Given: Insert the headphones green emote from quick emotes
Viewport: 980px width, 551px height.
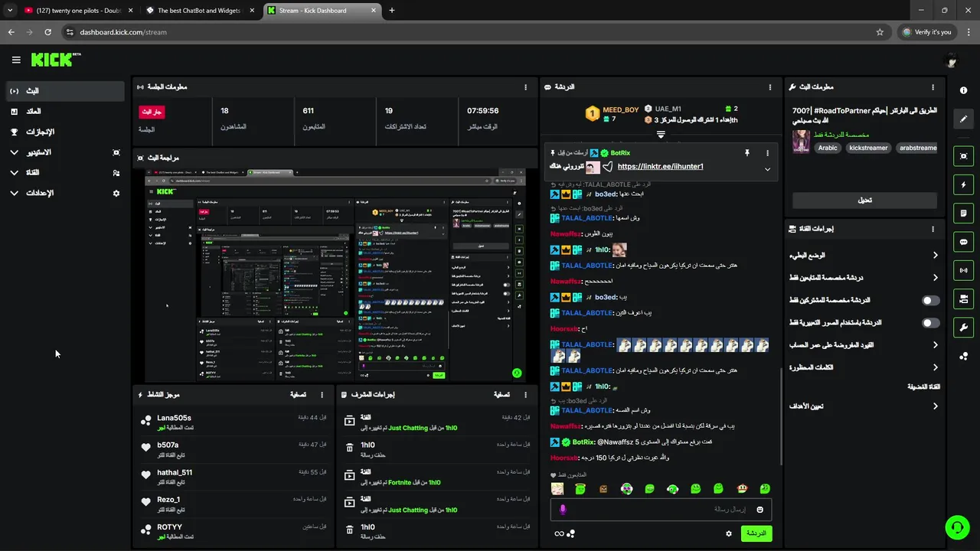Looking at the screenshot, I should coord(672,488).
